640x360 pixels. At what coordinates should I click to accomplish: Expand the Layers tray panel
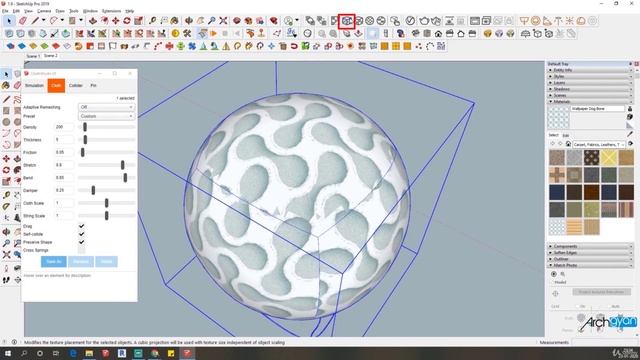[590, 83]
